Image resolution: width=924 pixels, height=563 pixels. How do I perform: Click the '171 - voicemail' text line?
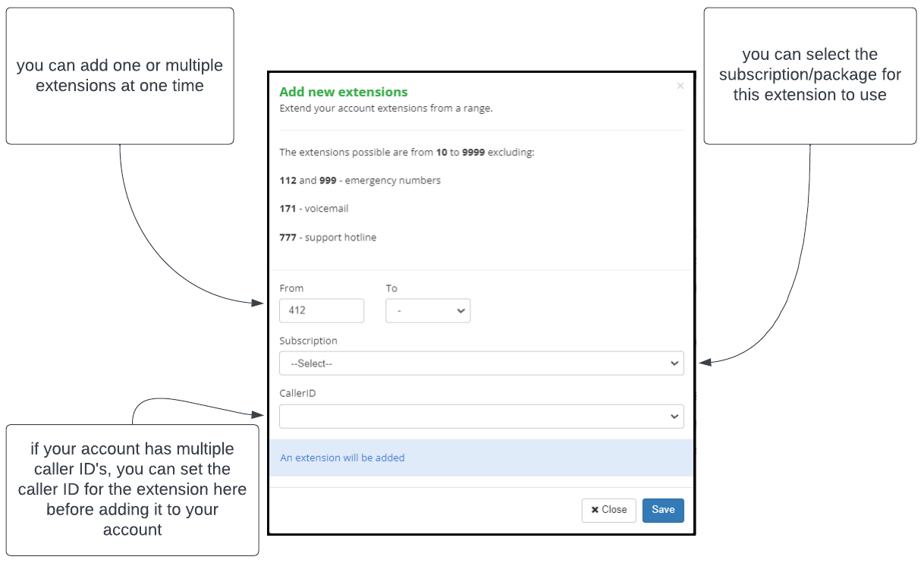click(314, 209)
